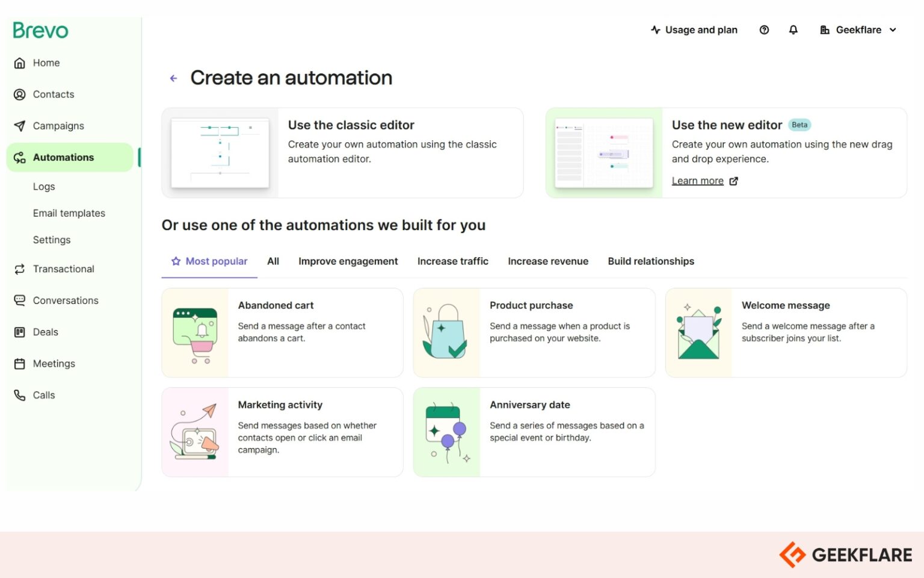Select the Product purchase automation
Viewport: 924px width, 578px height.
pyautogui.click(x=534, y=333)
